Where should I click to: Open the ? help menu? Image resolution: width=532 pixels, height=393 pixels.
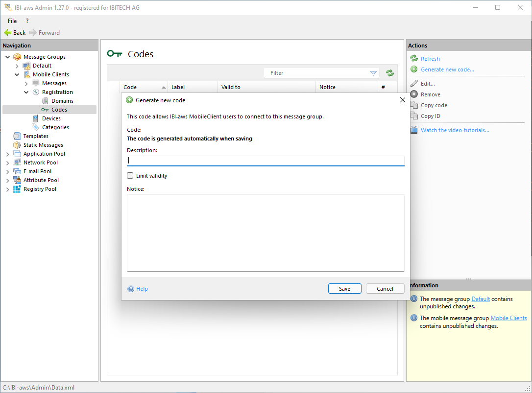[27, 21]
